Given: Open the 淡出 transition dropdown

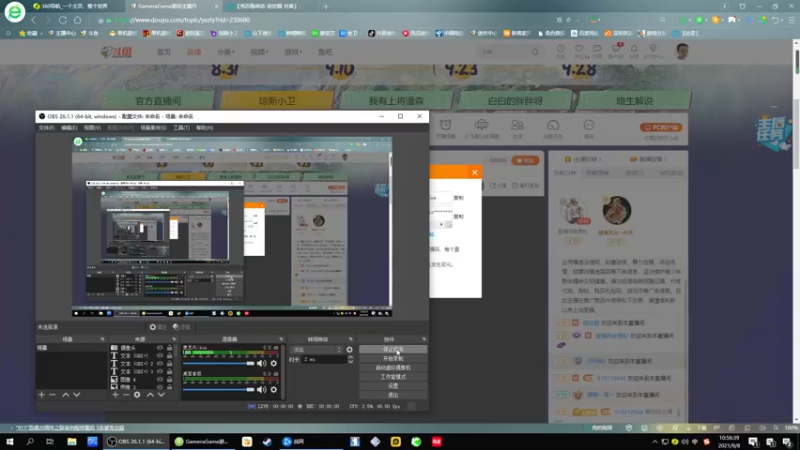Looking at the screenshot, I should [x=316, y=349].
